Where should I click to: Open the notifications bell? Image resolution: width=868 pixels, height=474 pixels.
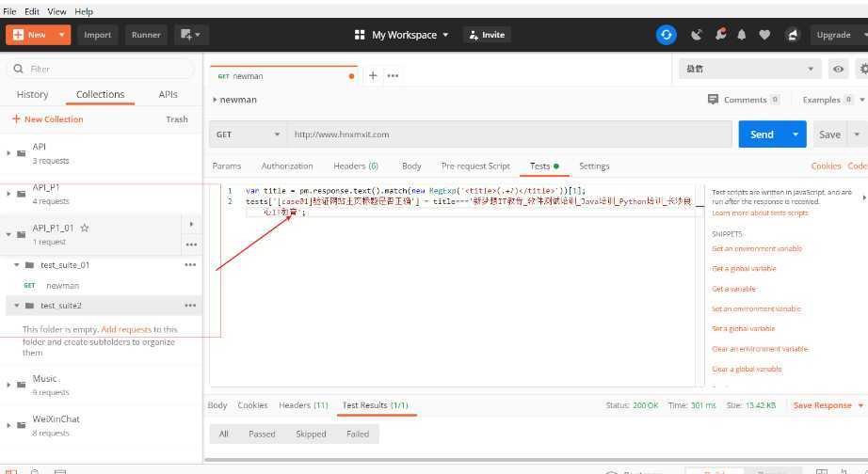(x=742, y=35)
